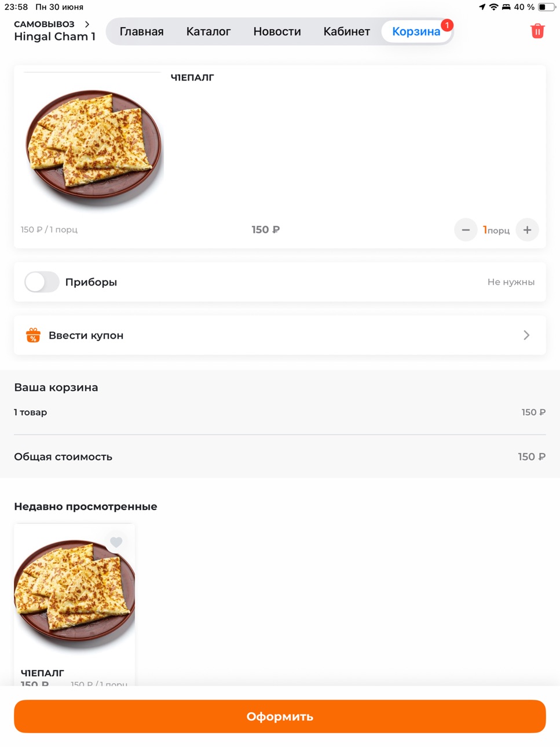Tap the orange coupon gift icon
Image resolution: width=560 pixels, height=747 pixels.
tap(33, 335)
